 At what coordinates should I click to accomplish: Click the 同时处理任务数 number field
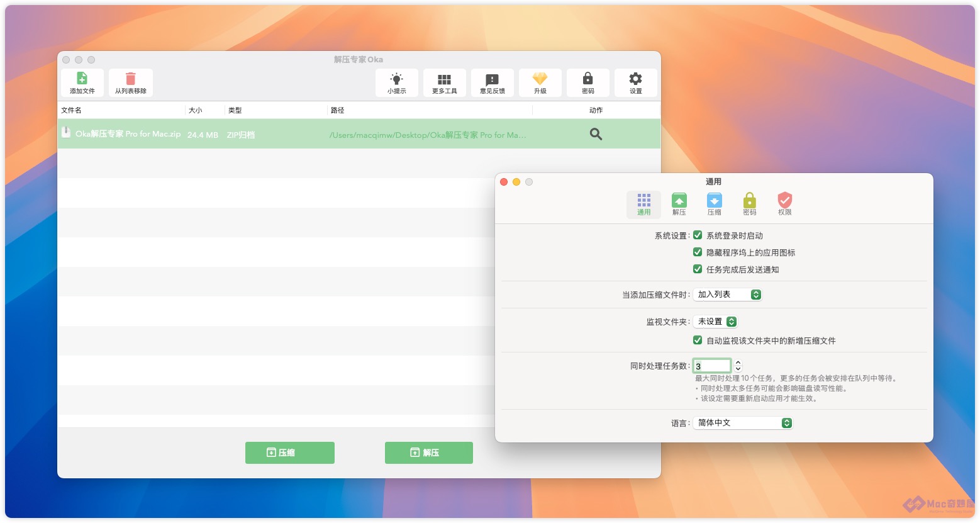[x=712, y=366]
